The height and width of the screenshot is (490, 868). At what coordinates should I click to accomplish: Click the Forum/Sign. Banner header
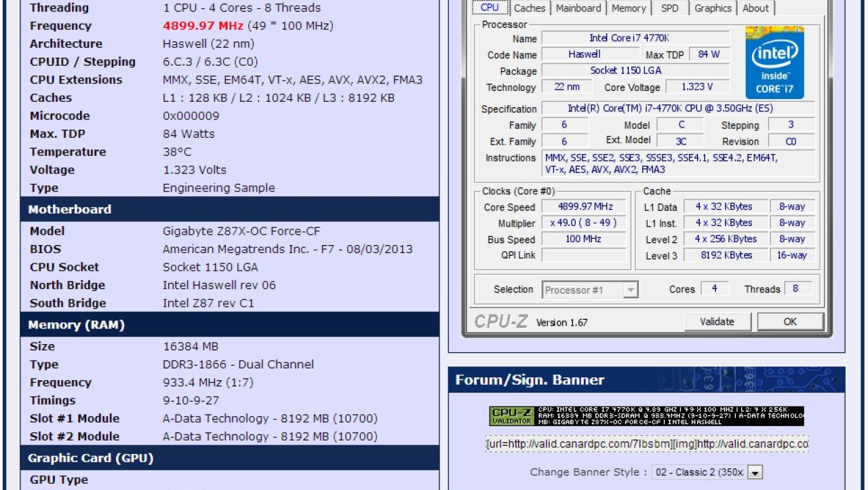pyautogui.click(x=647, y=379)
